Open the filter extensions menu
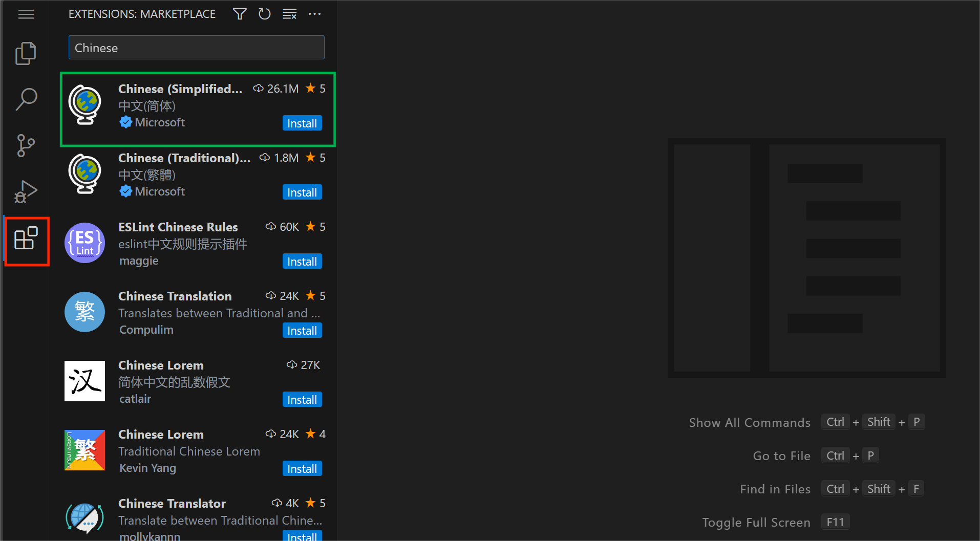Viewport: 980px width, 541px height. (240, 14)
